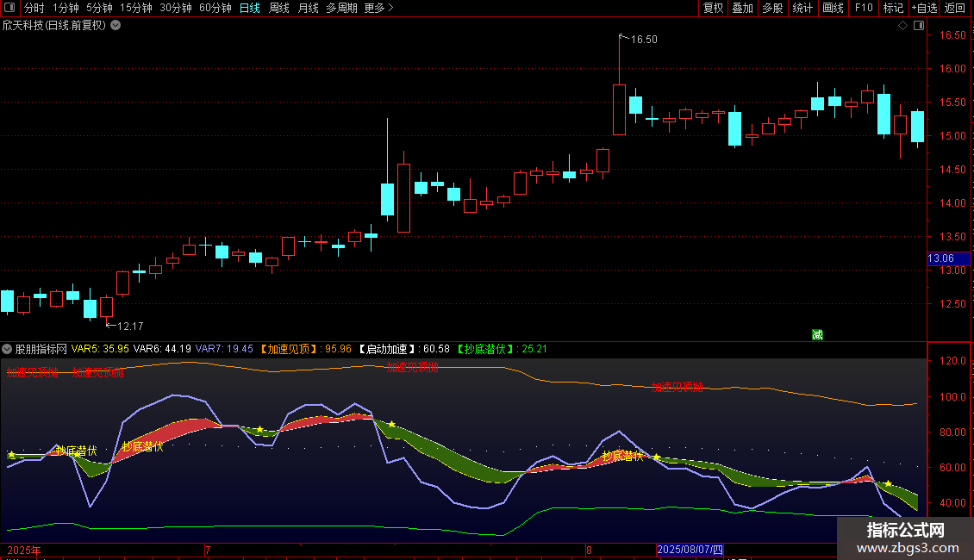
Task: Click the diamond icon above the price axis
Action: 902,26
